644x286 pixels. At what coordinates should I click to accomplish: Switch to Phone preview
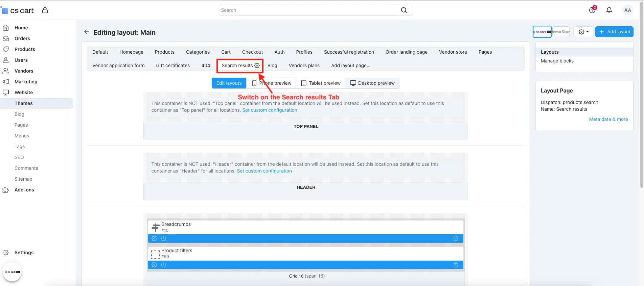click(x=271, y=83)
